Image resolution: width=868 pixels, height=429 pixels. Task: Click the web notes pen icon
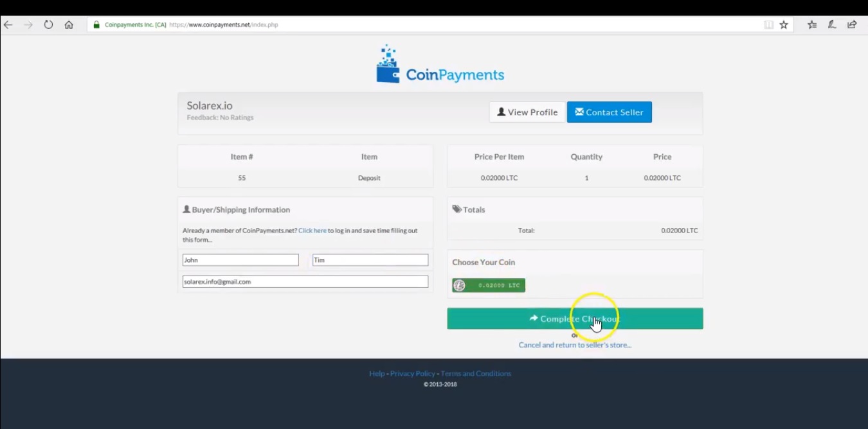[x=832, y=25]
